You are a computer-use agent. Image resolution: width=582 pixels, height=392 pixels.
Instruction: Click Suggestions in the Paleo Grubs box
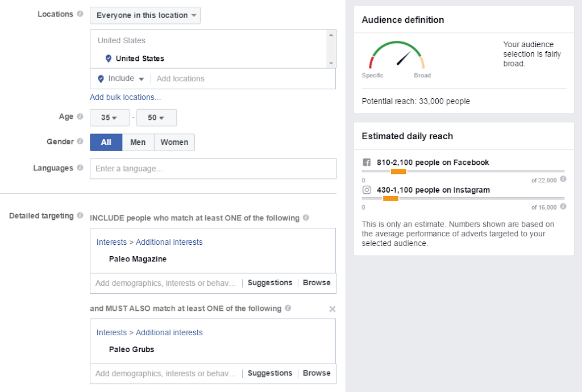pos(270,373)
